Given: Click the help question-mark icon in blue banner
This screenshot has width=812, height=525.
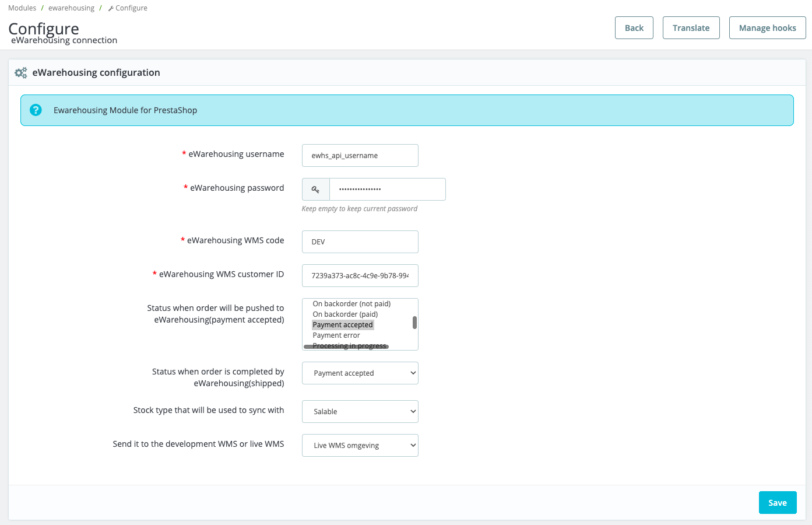Looking at the screenshot, I should pyautogui.click(x=36, y=110).
